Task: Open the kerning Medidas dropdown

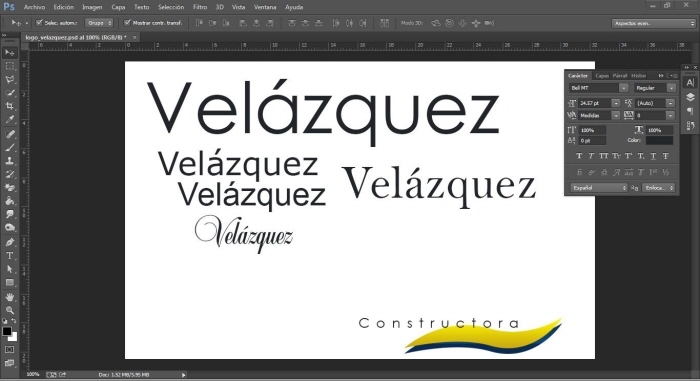Action: [x=616, y=116]
